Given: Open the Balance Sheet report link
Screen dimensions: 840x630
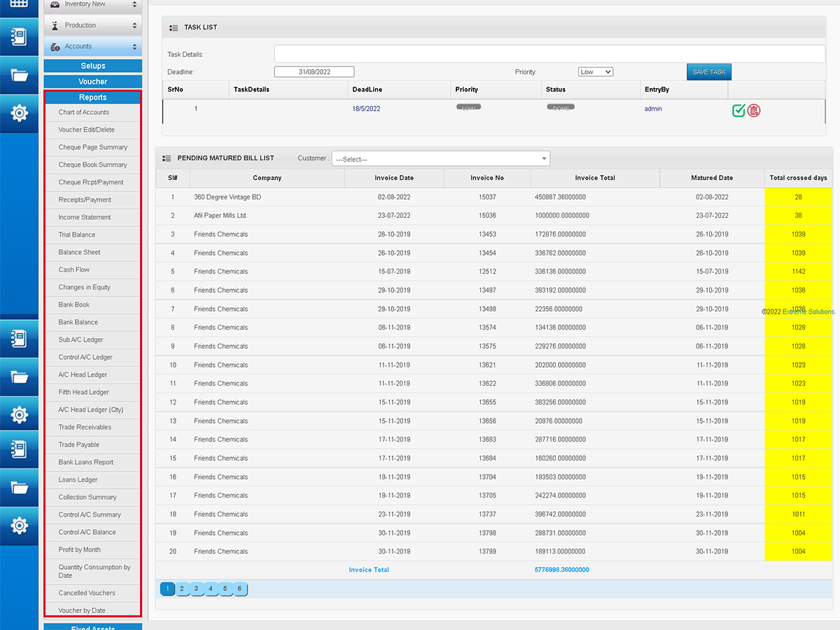Looking at the screenshot, I should click(79, 252).
